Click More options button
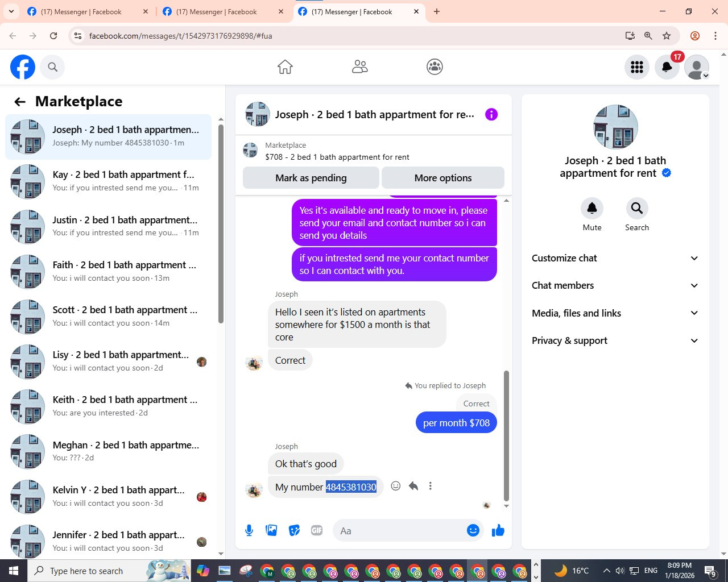 tap(443, 178)
